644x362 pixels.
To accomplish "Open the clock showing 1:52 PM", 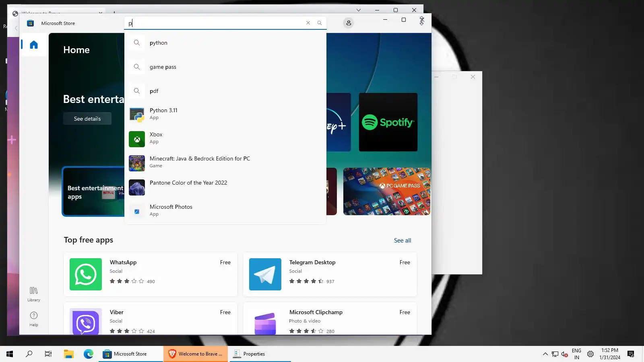I will tap(610, 354).
